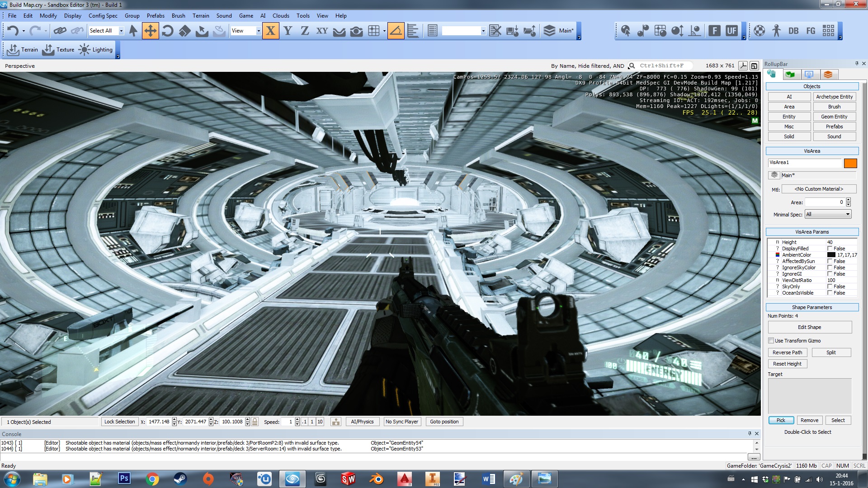Viewport: 868px width, 488px height.
Task: Click the Link objects chain icon
Action: pyautogui.click(x=60, y=31)
